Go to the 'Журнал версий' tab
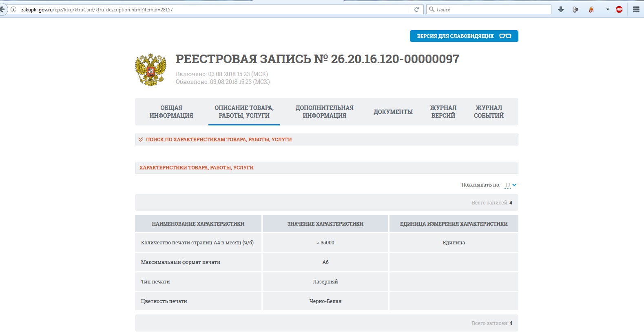Viewport: 644px width, 336px height. click(x=443, y=112)
